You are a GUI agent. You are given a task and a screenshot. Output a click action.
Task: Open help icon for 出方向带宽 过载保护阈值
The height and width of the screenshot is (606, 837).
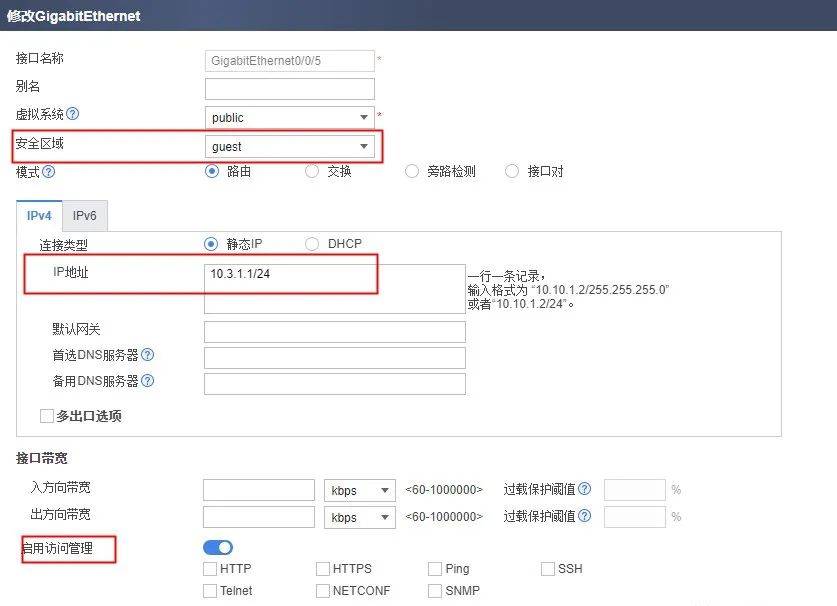point(585,515)
